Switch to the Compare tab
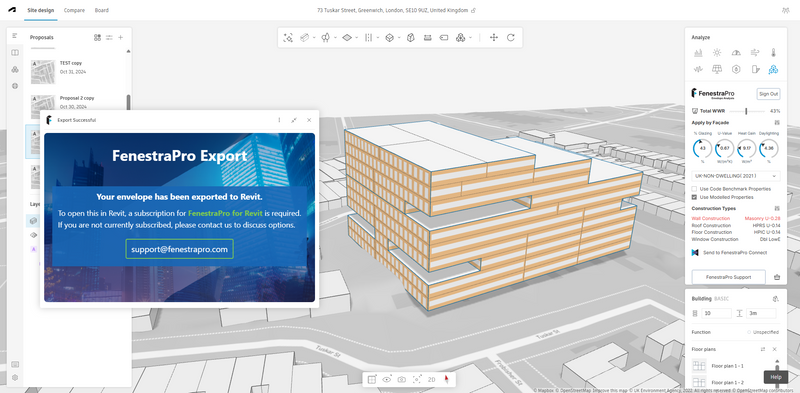 click(74, 10)
